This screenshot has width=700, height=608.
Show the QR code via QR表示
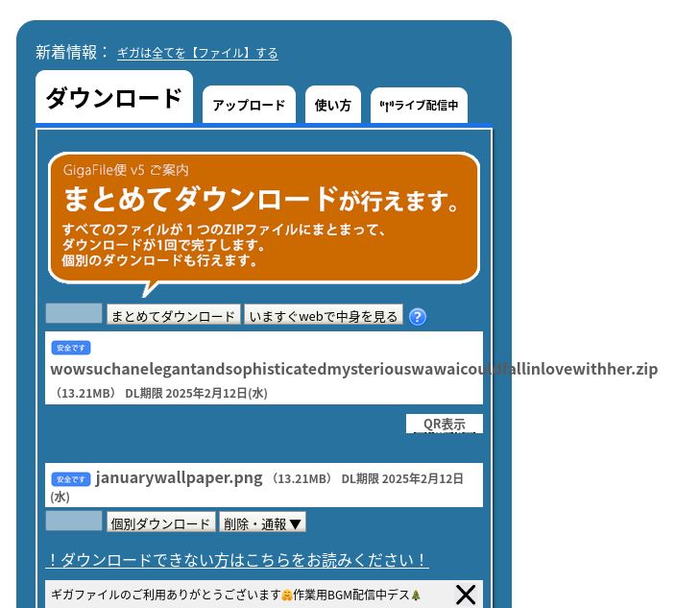point(445,424)
